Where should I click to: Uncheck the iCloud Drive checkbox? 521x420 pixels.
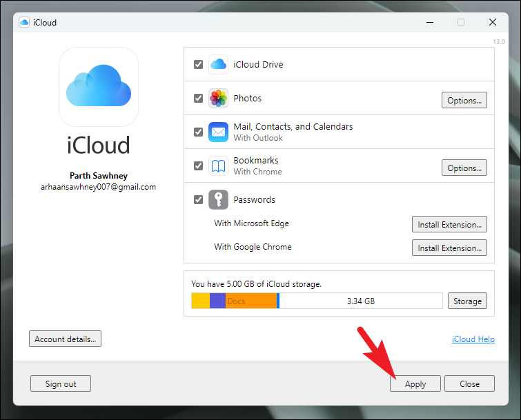198,64
